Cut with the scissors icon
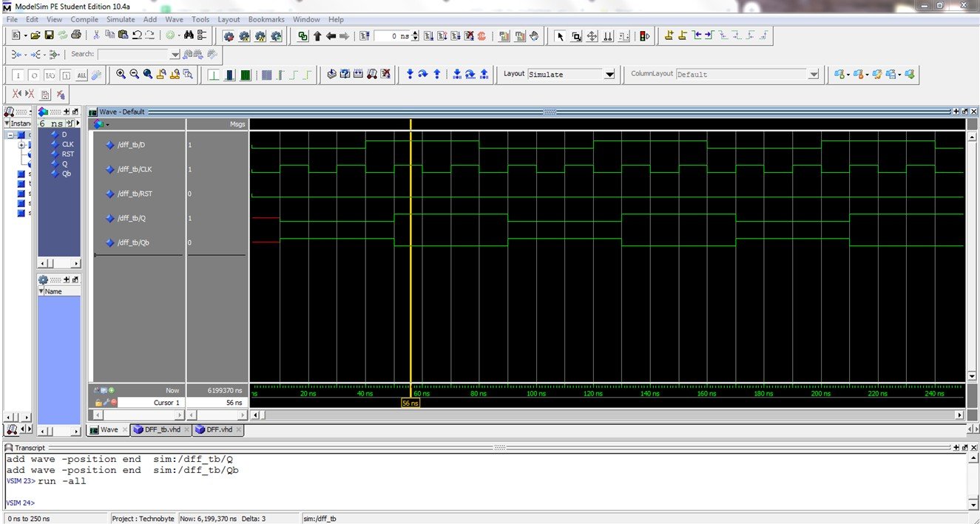The image size is (980, 524). pyautogui.click(x=96, y=35)
